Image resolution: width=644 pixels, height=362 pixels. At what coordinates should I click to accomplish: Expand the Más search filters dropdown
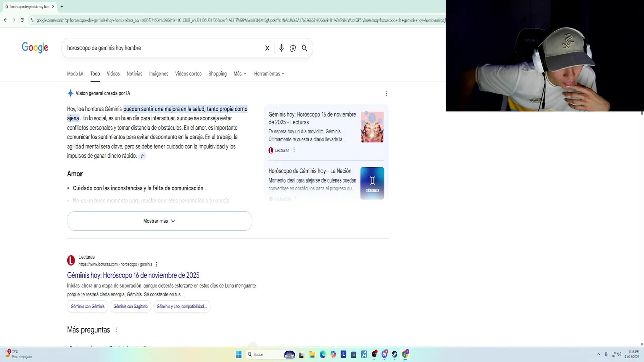pyautogui.click(x=240, y=74)
